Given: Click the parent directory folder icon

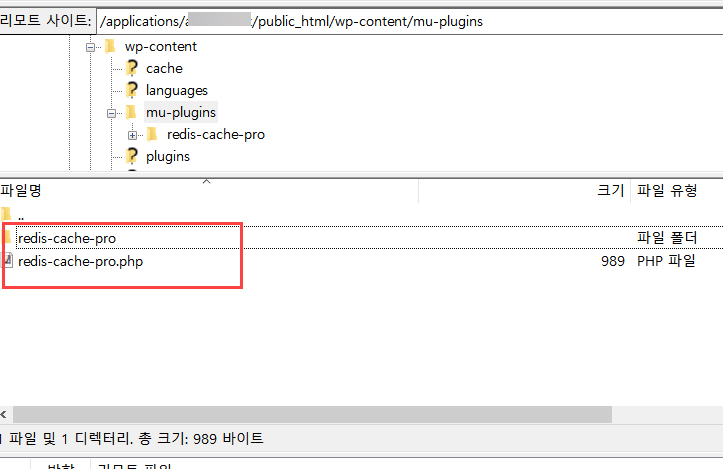Looking at the screenshot, I should pyautogui.click(x=6, y=214).
